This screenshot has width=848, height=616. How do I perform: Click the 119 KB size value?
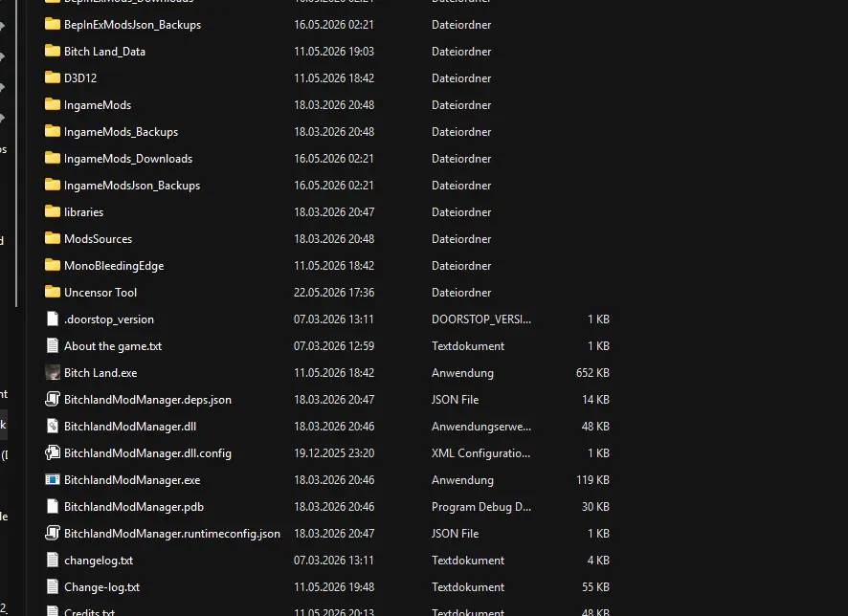pyautogui.click(x=592, y=480)
